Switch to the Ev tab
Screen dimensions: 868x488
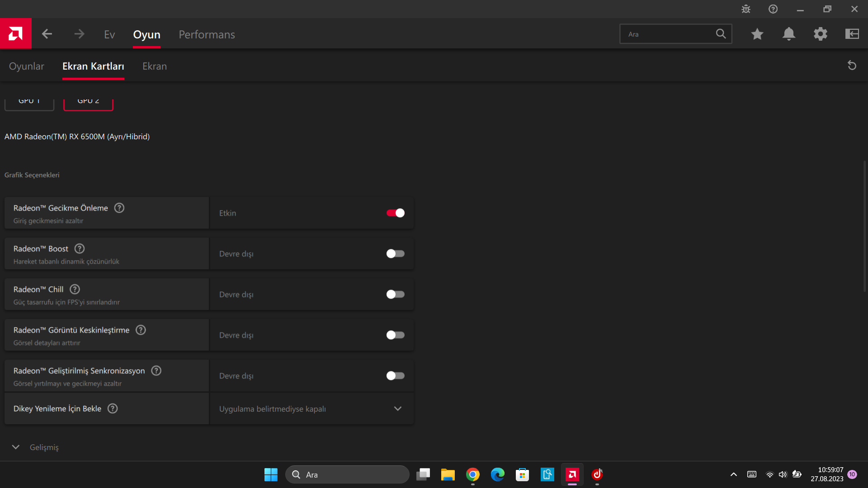tap(109, 34)
